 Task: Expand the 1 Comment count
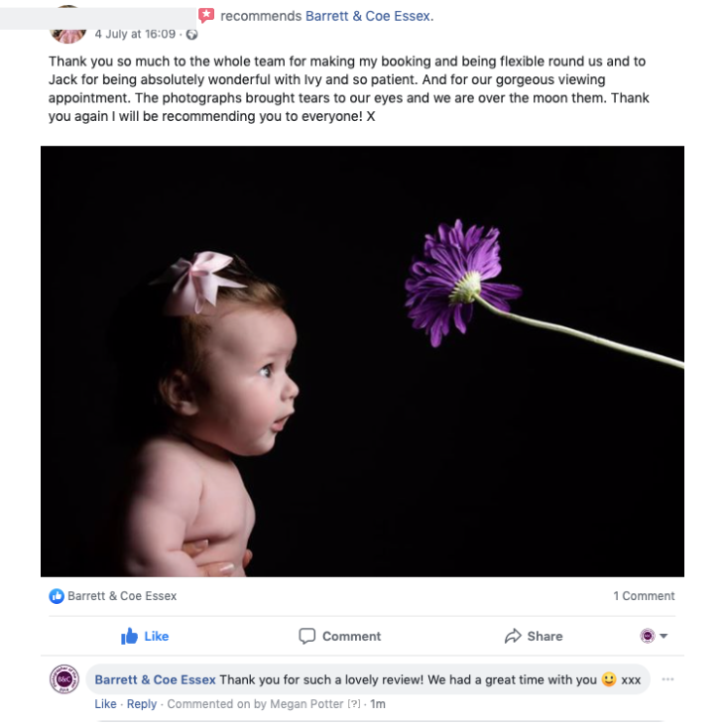tap(643, 596)
